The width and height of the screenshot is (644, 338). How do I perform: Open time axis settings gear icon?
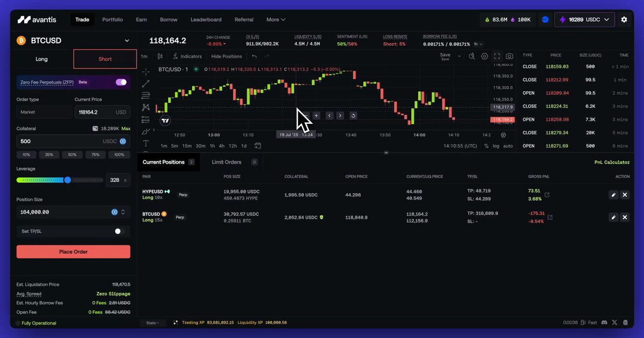(503, 135)
